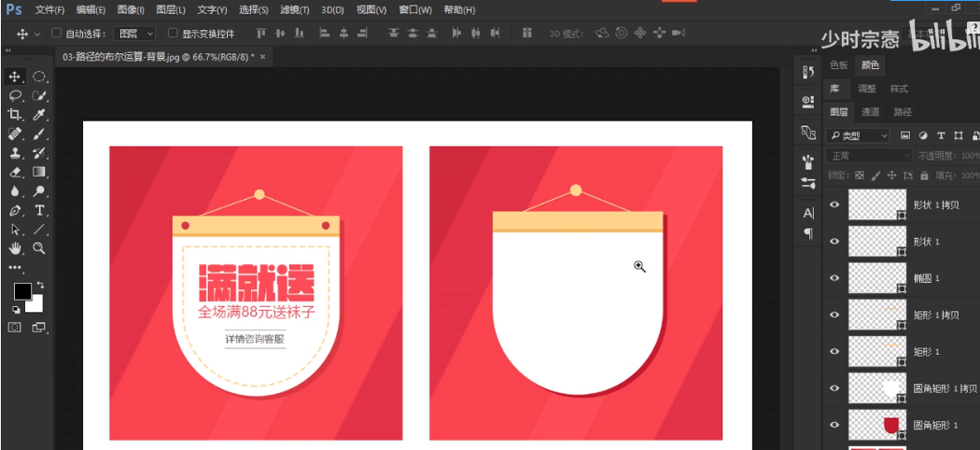Screen dimensions: 980x450
Task: Select the Eraser tool
Action: 14,172
